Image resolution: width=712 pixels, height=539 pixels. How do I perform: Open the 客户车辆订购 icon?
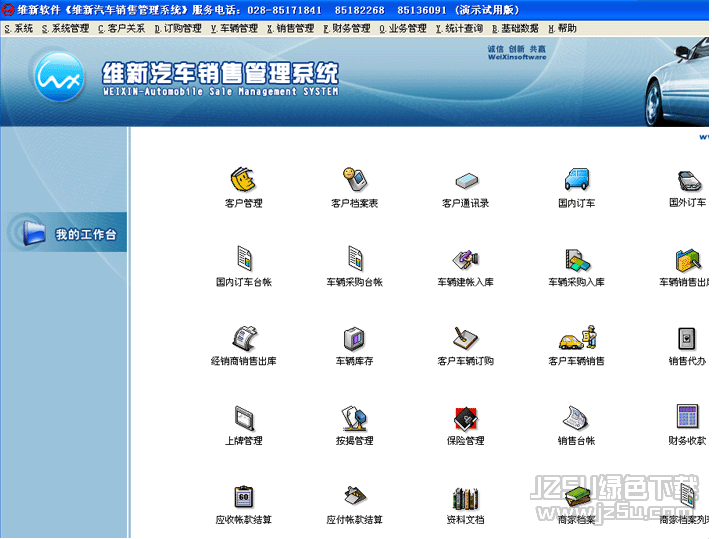465,338
